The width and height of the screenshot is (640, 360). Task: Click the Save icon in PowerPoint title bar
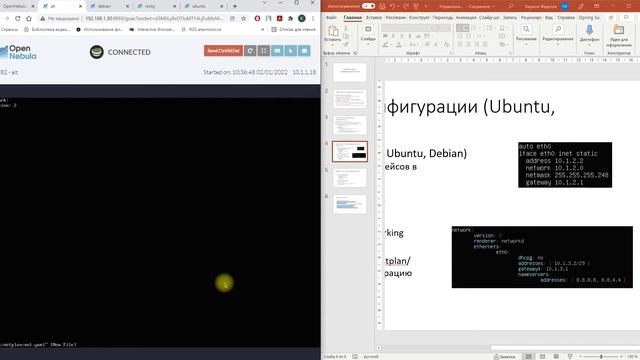(x=382, y=6)
